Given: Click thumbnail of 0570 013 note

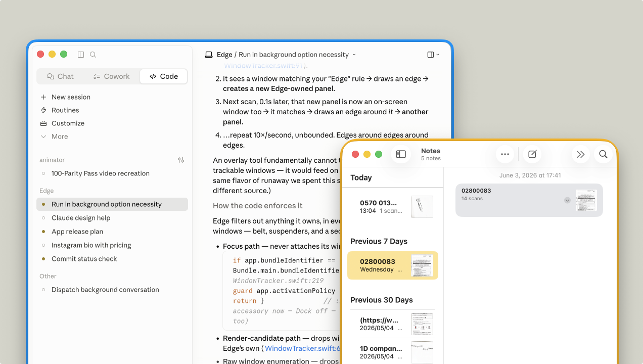Looking at the screenshot, I should click(422, 207).
